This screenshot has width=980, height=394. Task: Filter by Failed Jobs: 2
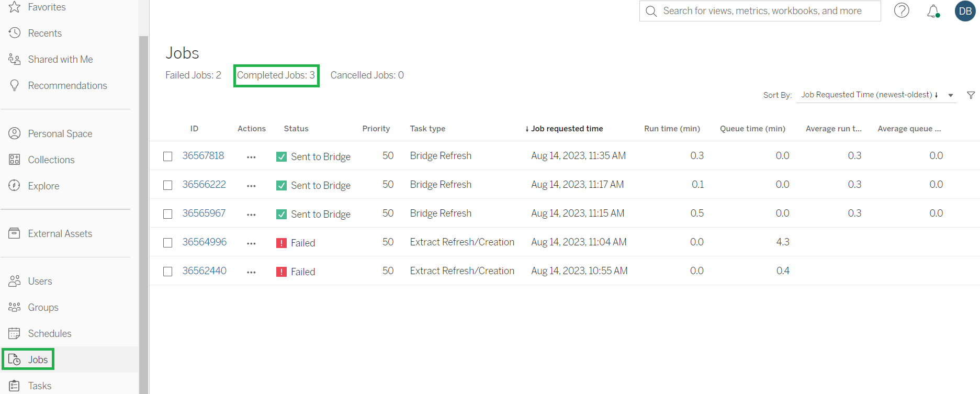[193, 75]
